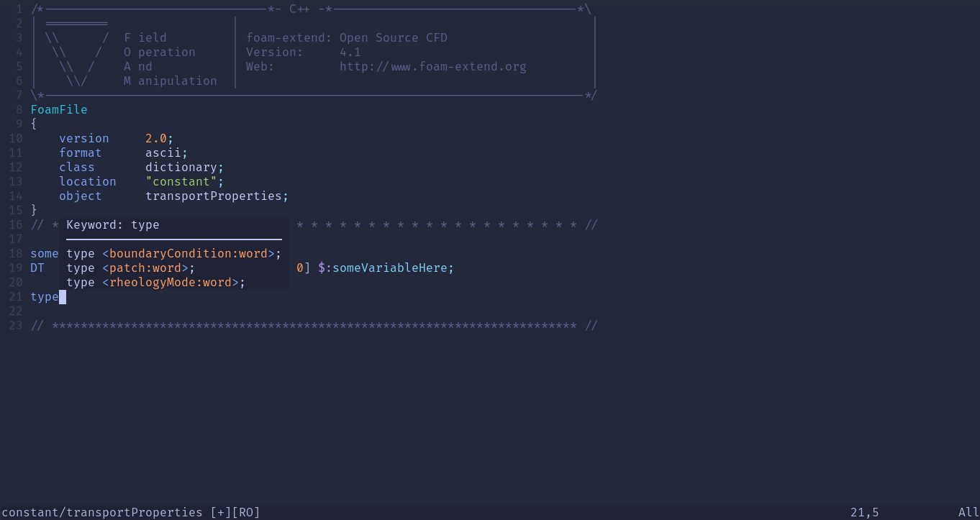Click the closing brace of FoamFile block
Image resolution: width=980 pixels, height=520 pixels.
pos(34,210)
